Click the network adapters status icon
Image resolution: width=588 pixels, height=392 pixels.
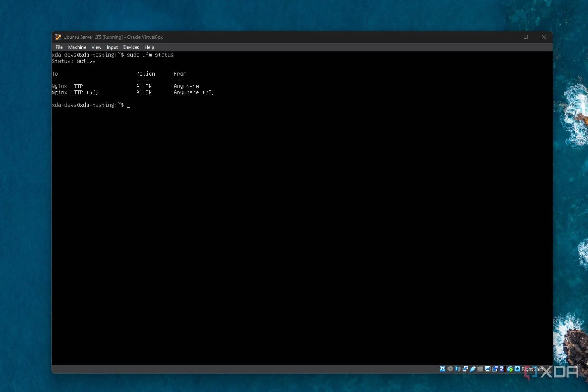pyautogui.click(x=465, y=369)
